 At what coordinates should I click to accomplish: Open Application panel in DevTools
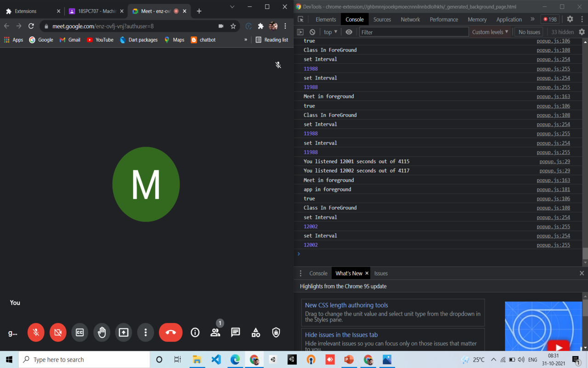click(509, 19)
